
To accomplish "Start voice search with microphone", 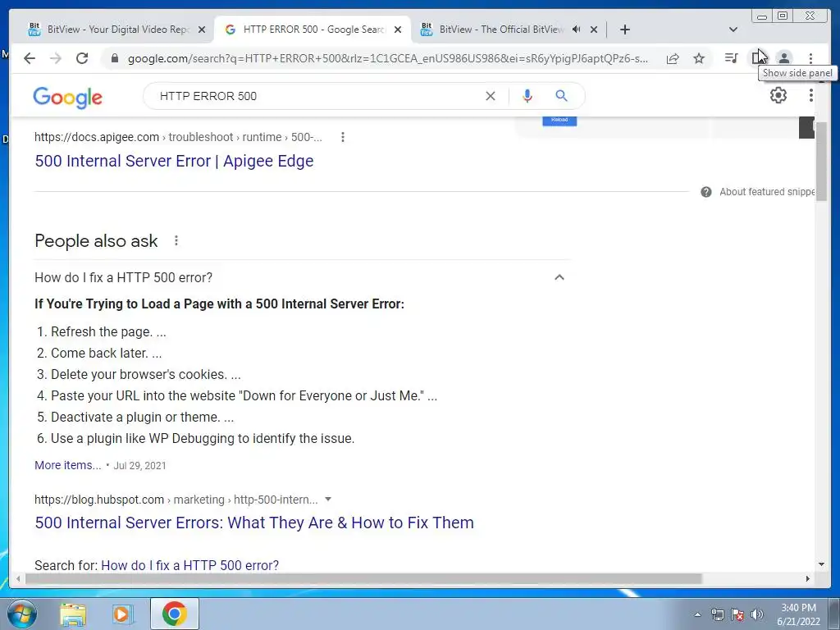I will [x=527, y=96].
